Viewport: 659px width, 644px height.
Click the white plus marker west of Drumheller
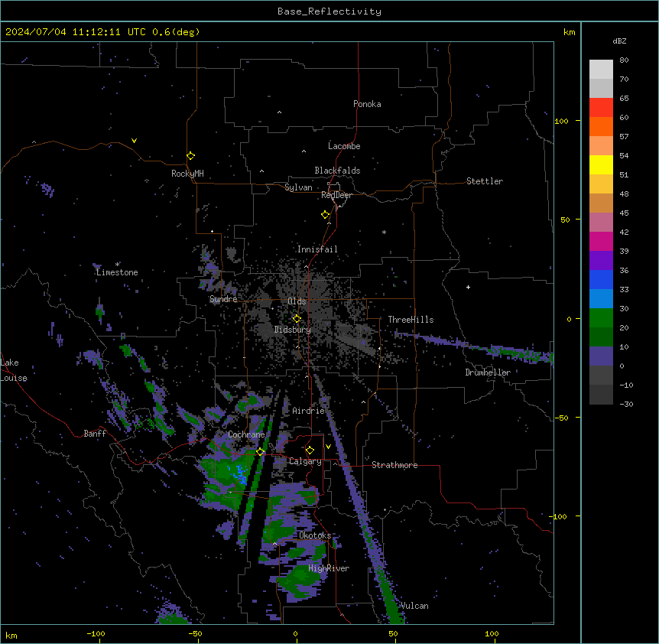pyautogui.click(x=468, y=287)
